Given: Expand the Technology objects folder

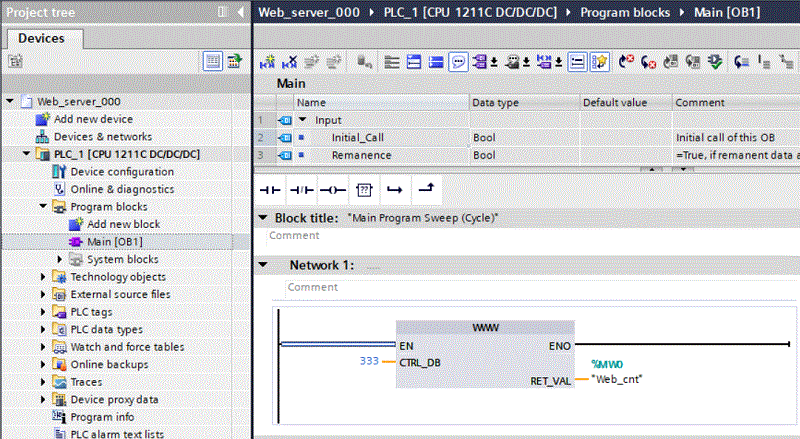Looking at the screenshot, I should pos(44,277).
